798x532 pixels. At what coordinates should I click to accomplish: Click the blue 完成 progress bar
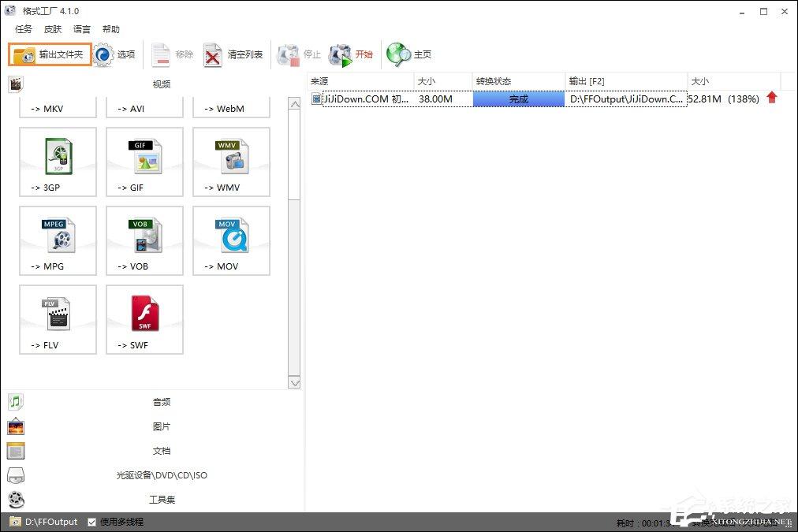click(x=519, y=99)
